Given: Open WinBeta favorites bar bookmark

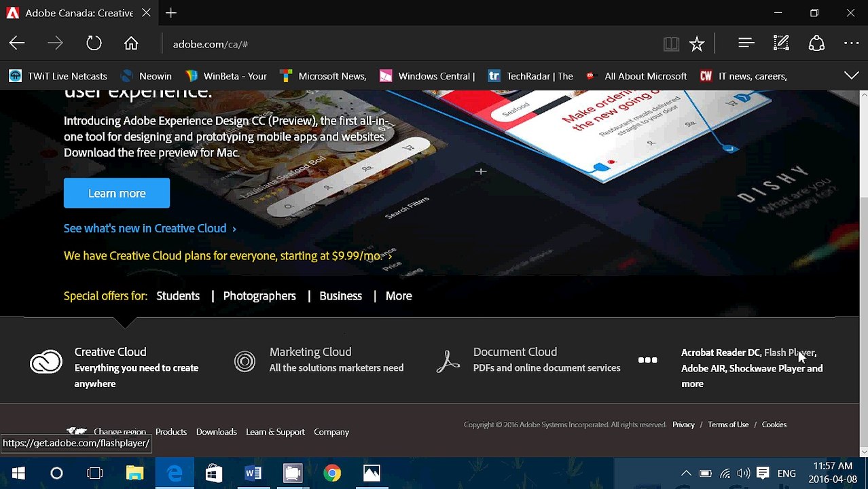Looking at the screenshot, I should [x=226, y=76].
